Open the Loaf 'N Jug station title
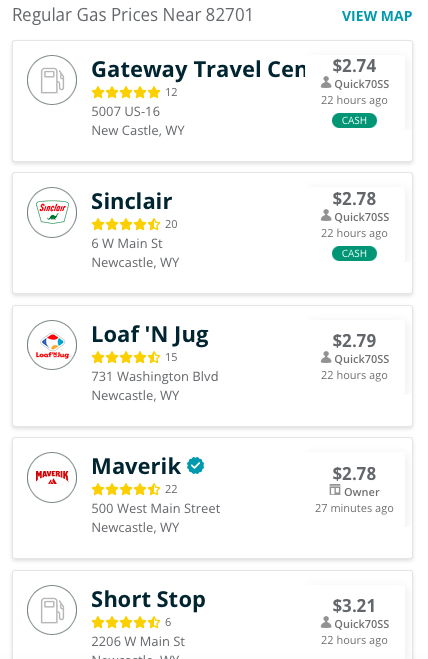Screen dimensions: 428x659 pos(150,335)
